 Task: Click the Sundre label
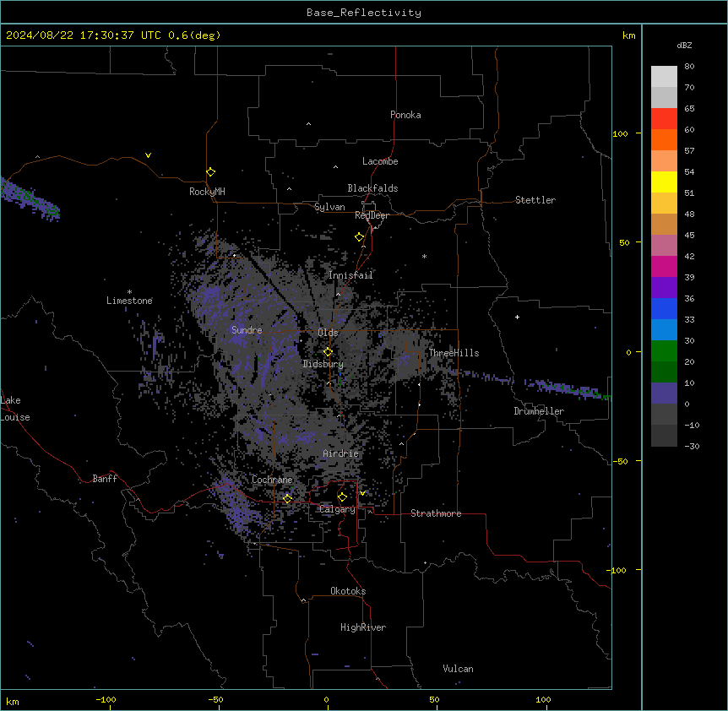[247, 330]
